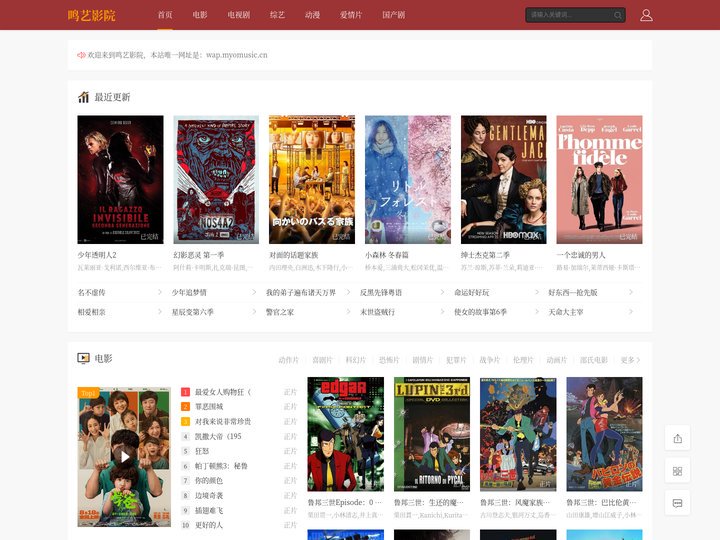Filter movies by 恐怖片
This screenshot has height=540, width=720.
tap(389, 360)
